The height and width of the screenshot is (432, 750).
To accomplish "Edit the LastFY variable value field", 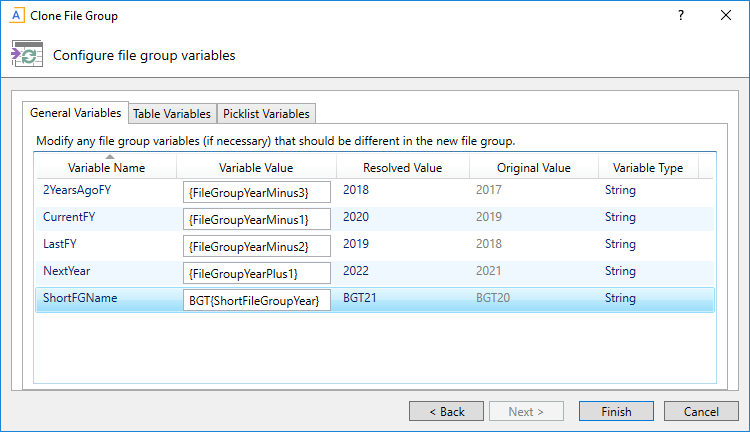I will tap(256, 246).
